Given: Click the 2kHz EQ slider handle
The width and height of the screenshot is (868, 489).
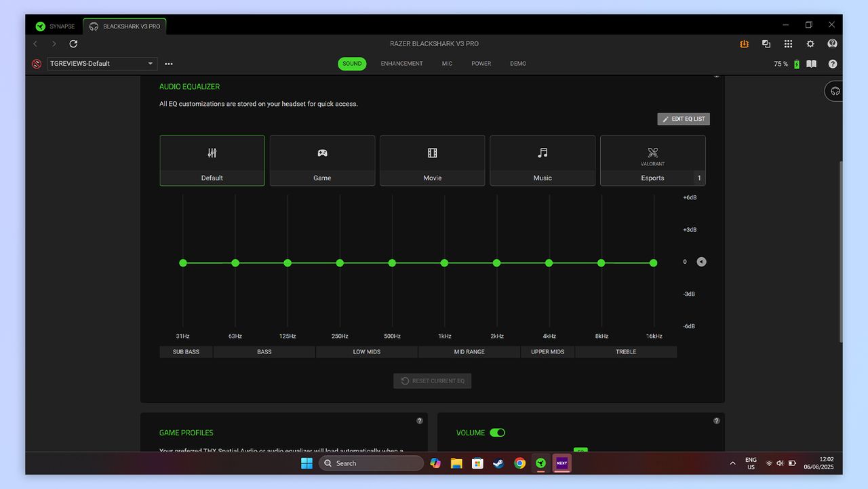Looking at the screenshot, I should pos(496,263).
